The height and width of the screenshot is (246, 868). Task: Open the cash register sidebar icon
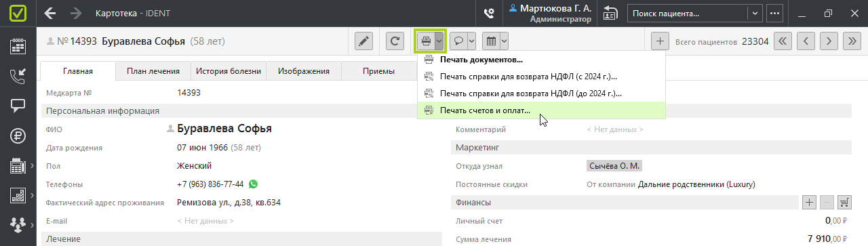[18, 165]
